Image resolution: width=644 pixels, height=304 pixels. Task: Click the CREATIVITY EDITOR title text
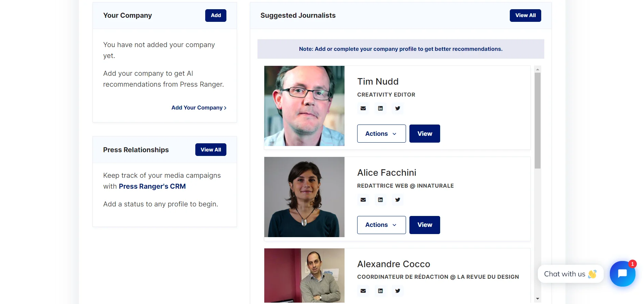pyautogui.click(x=386, y=95)
